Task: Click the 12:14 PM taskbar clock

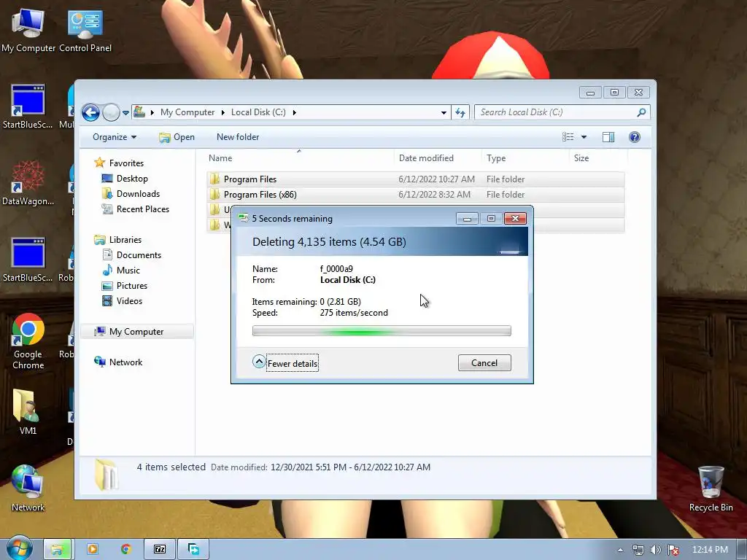Action: tap(710, 550)
